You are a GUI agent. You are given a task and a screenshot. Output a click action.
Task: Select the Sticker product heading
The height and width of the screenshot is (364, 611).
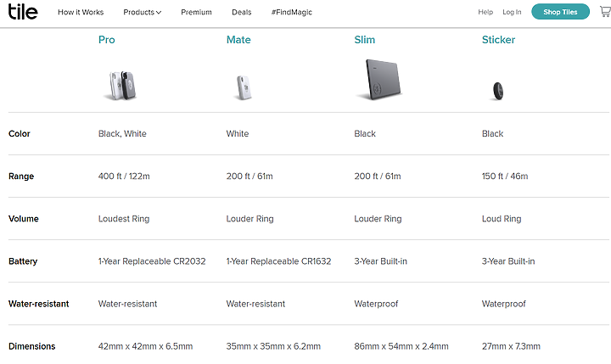click(x=498, y=40)
